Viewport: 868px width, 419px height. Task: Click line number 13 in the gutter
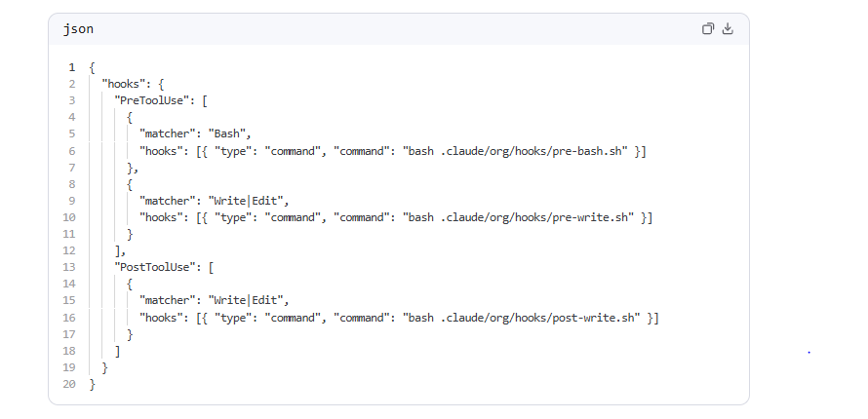68,268
